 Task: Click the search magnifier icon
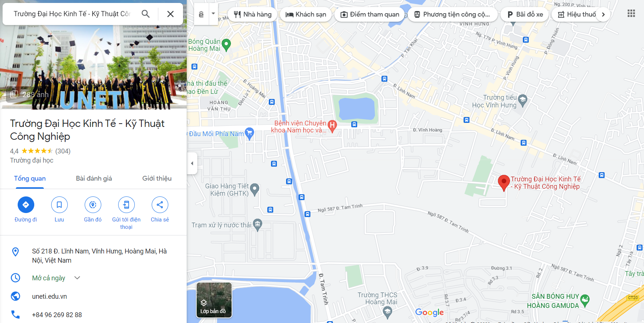point(146,14)
